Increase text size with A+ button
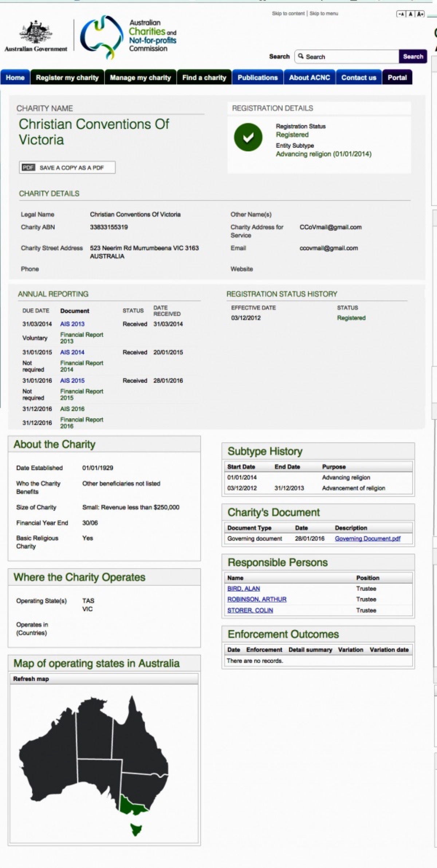The height and width of the screenshot is (868, 437). click(x=420, y=14)
